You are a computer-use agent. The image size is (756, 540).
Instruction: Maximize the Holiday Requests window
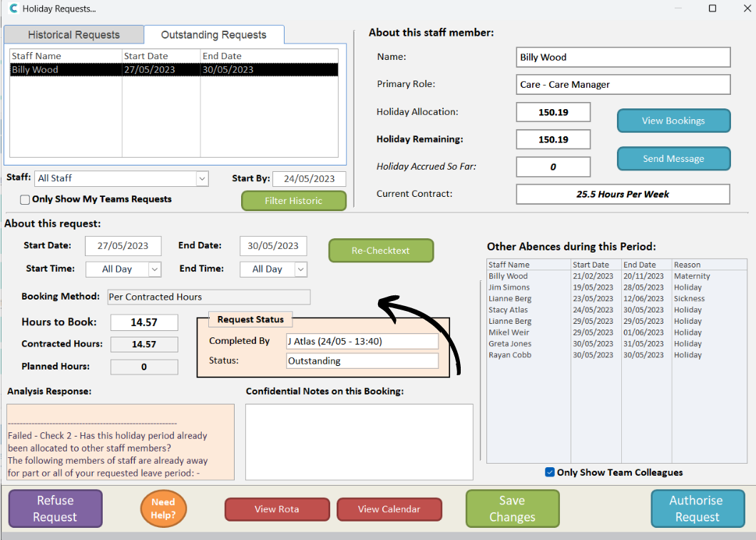[x=712, y=9]
